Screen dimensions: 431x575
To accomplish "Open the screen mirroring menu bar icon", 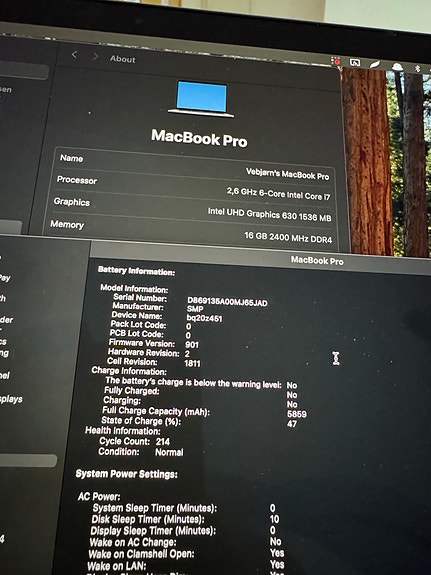I will (355, 63).
